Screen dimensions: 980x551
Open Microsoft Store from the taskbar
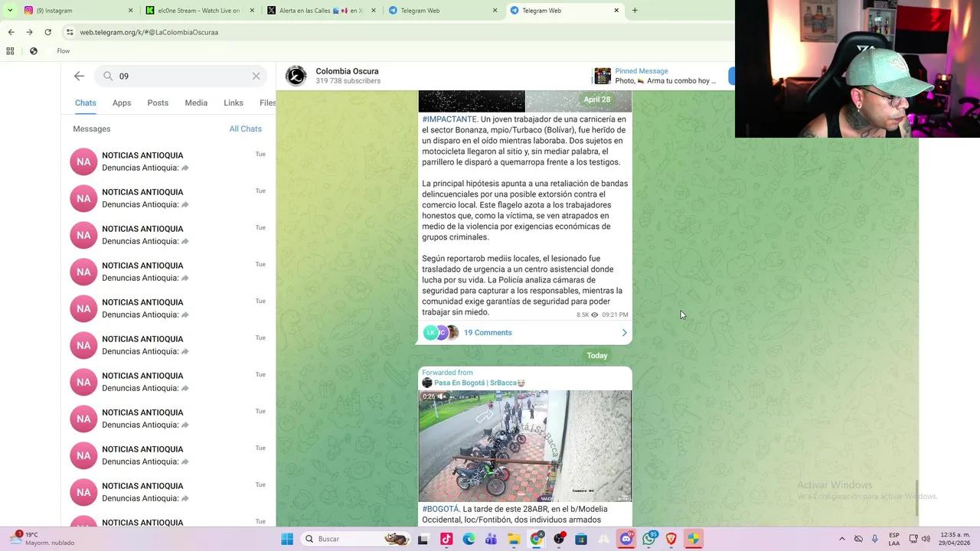click(581, 539)
